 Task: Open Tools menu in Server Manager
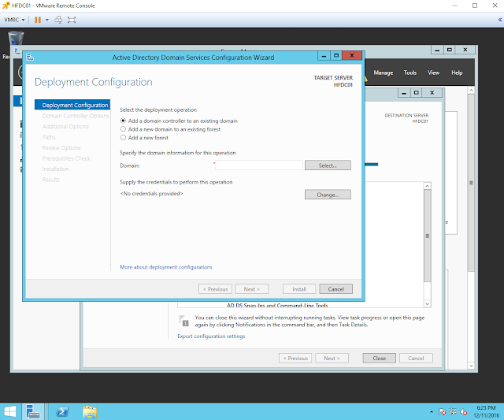(x=409, y=72)
